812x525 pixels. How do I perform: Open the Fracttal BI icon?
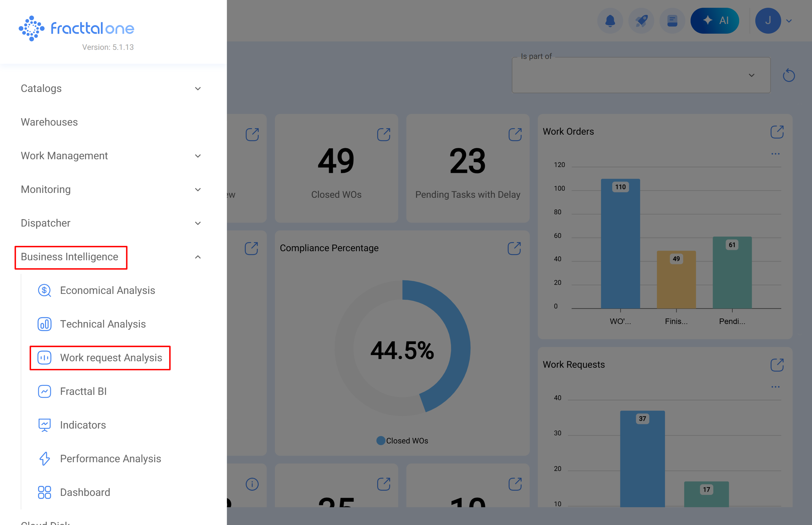pos(44,391)
